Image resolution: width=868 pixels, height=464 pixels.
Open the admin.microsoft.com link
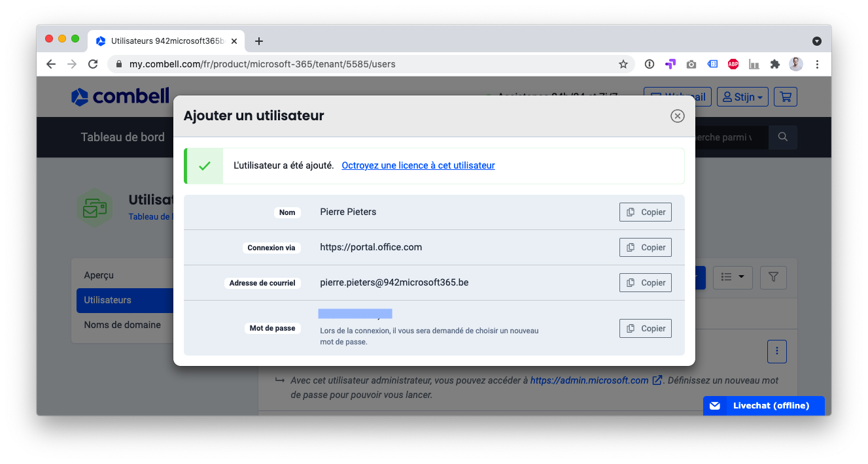click(589, 380)
